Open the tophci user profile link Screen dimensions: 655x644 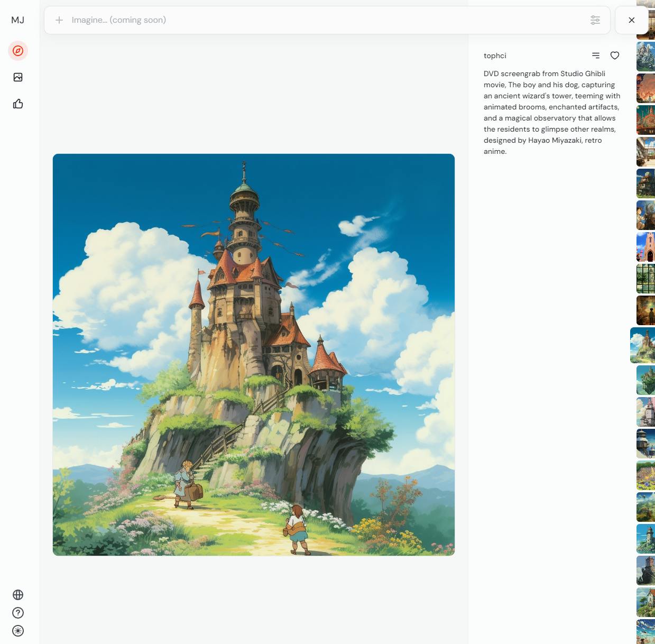[495, 56]
